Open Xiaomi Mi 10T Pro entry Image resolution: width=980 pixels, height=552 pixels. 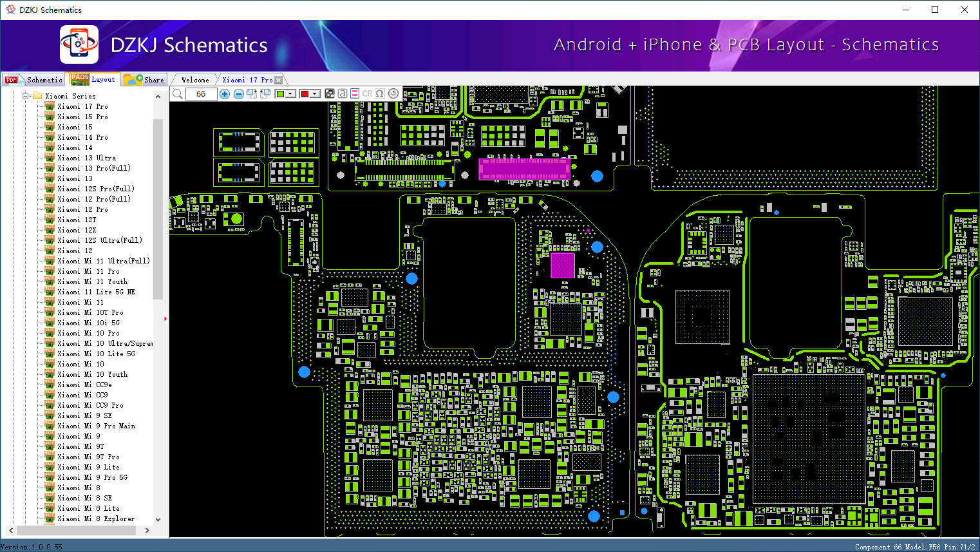pos(90,312)
